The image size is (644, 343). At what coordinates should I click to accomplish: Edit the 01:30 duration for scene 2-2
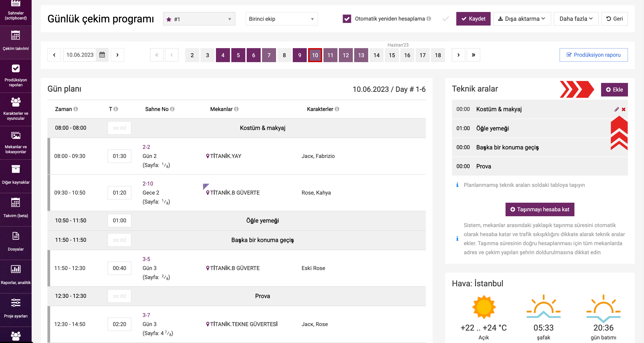119,156
